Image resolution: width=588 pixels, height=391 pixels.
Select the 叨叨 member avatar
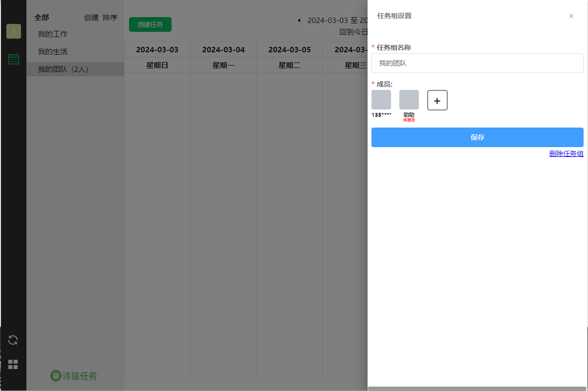tap(409, 100)
